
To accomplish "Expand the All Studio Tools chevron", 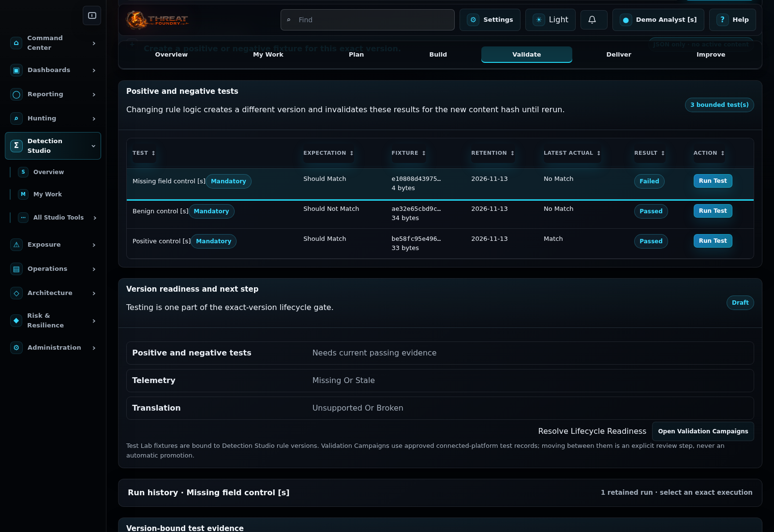I will pos(95,218).
